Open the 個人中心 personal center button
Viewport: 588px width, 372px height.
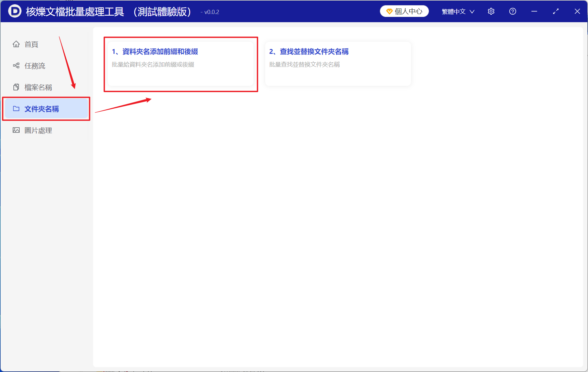(x=404, y=11)
